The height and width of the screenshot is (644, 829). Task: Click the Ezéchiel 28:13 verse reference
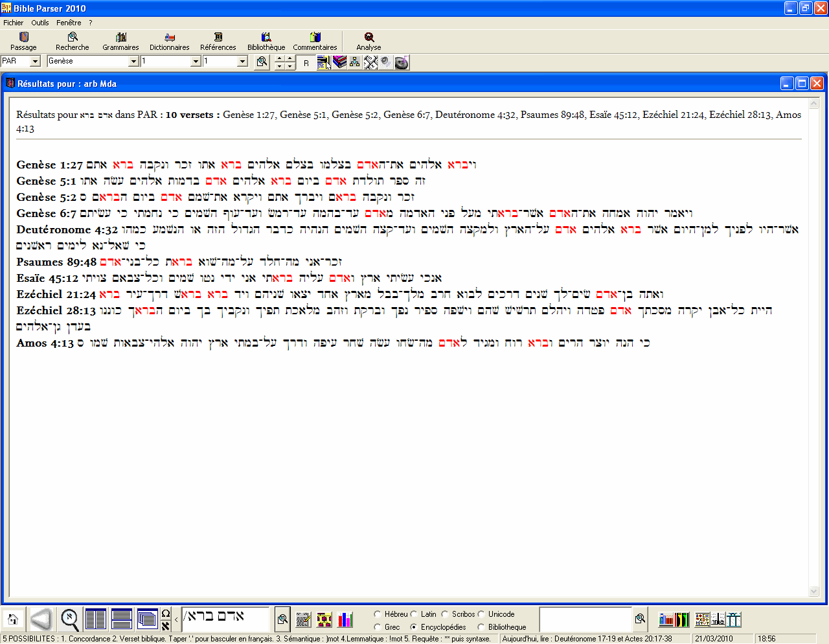56,310
